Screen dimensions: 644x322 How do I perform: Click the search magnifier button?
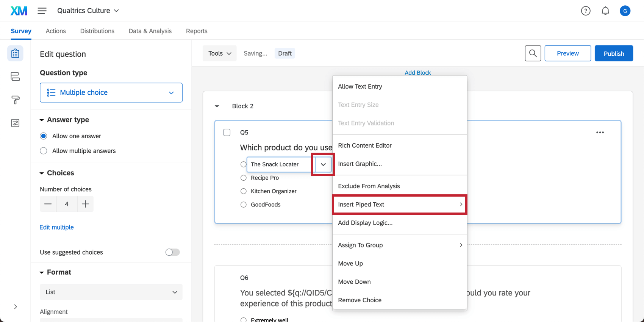[533, 53]
